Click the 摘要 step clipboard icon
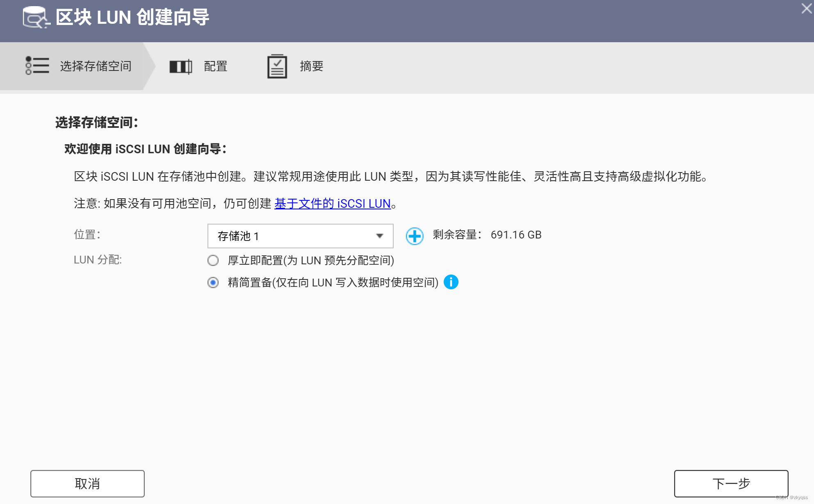 277,66
